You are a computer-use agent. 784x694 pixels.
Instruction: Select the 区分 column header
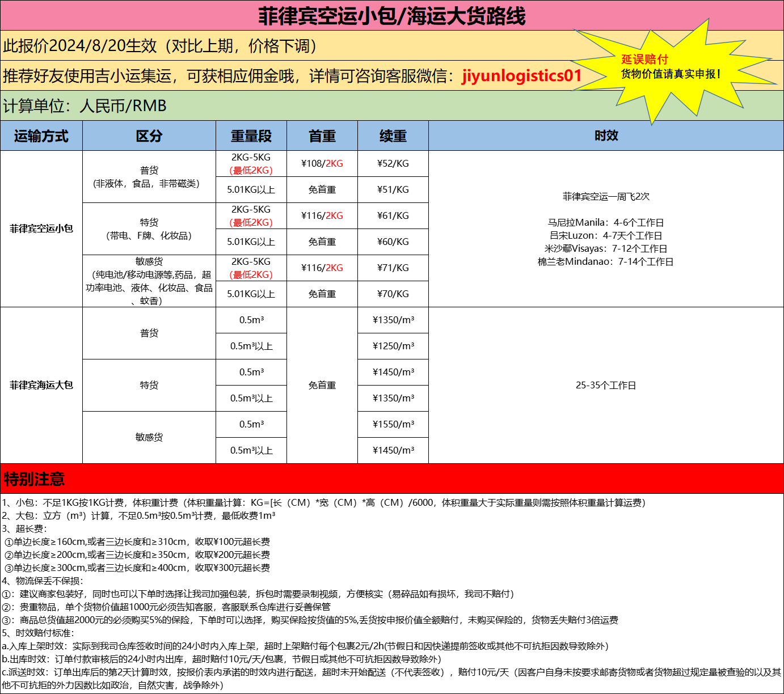click(149, 136)
